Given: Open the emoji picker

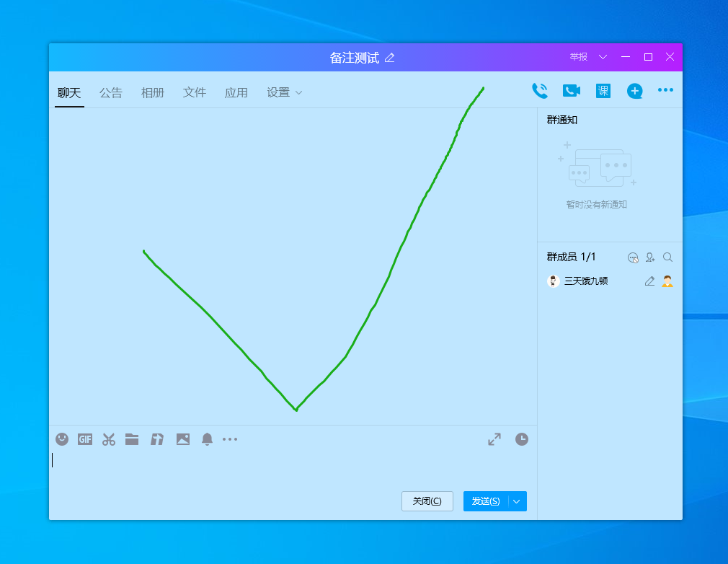Looking at the screenshot, I should (x=62, y=439).
